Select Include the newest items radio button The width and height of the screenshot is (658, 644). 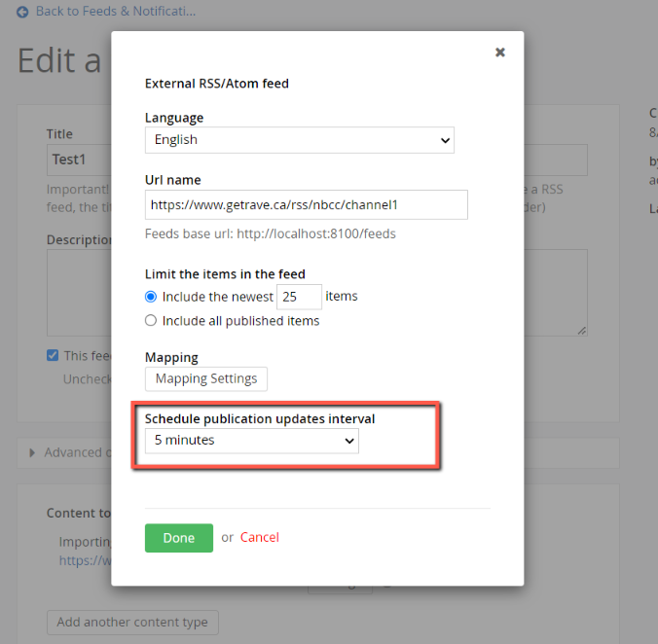coord(151,297)
